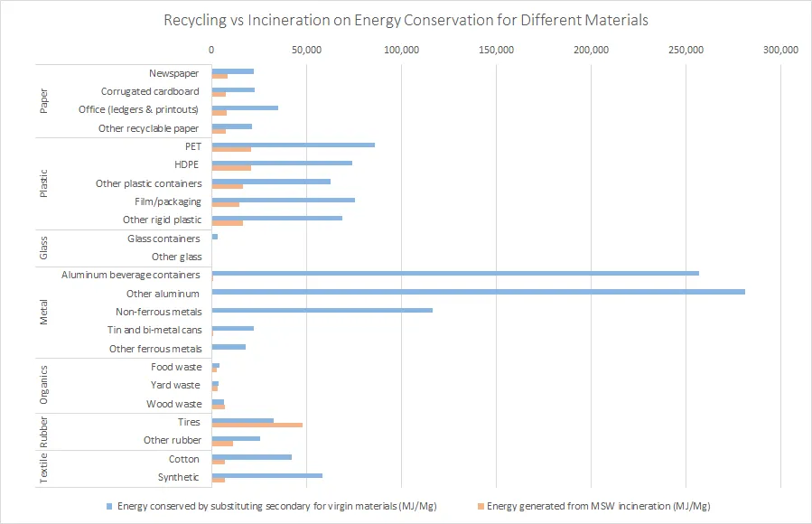Click the 'Other ferrous metals' label
Image resolution: width=812 pixels, height=524 pixels.
[155, 349]
